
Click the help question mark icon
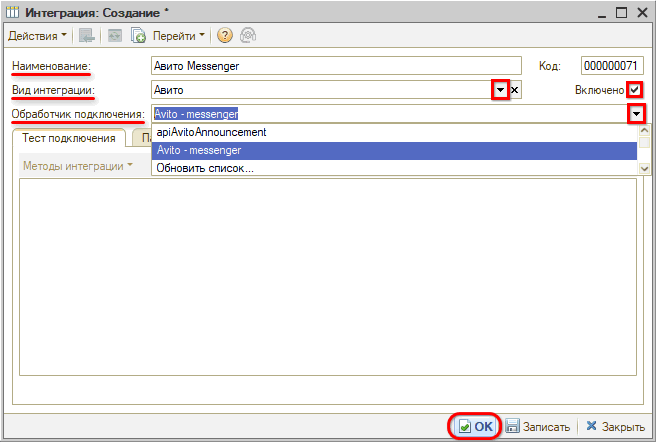coord(225,35)
